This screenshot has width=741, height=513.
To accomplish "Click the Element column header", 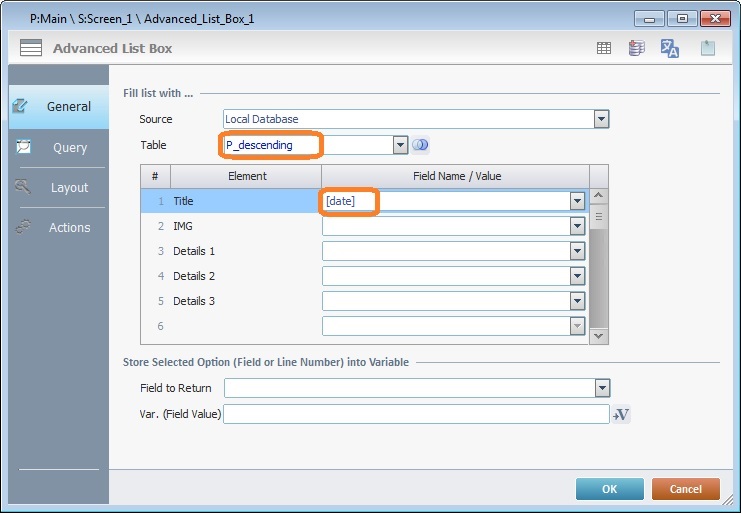I will point(246,176).
